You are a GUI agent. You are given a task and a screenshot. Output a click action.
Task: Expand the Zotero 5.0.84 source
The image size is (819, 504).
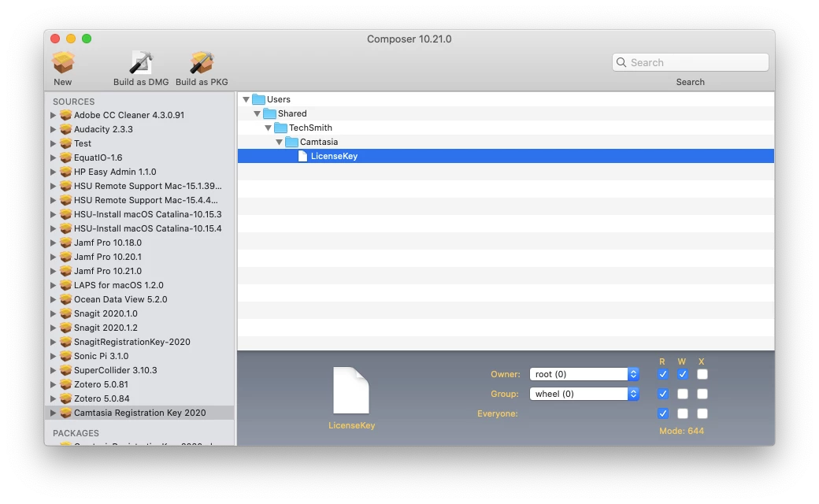pos(53,398)
